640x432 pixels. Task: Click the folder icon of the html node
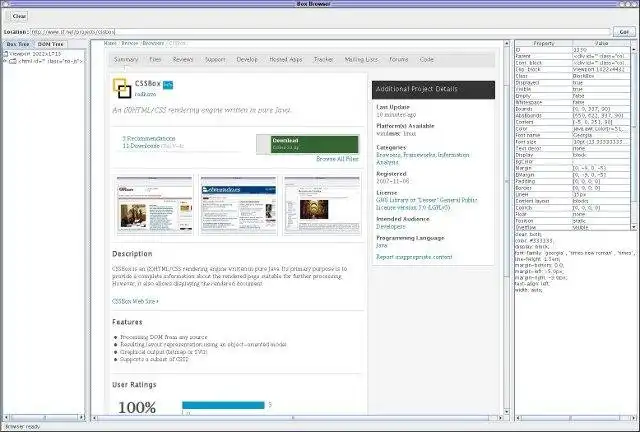coord(13,61)
